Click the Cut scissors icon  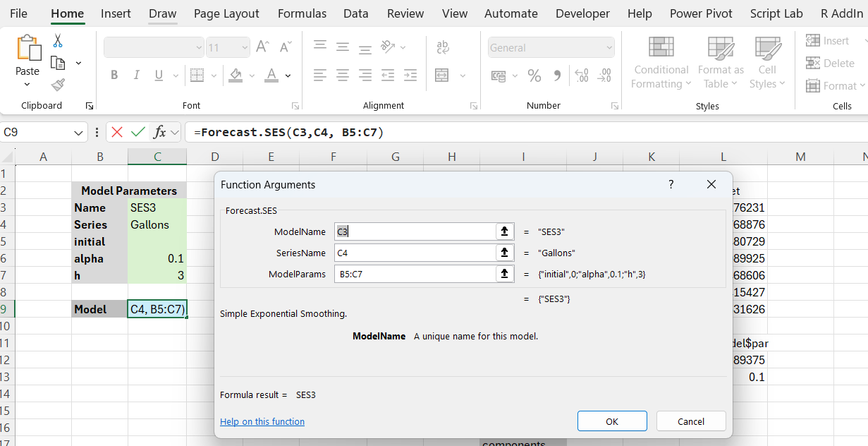58,41
